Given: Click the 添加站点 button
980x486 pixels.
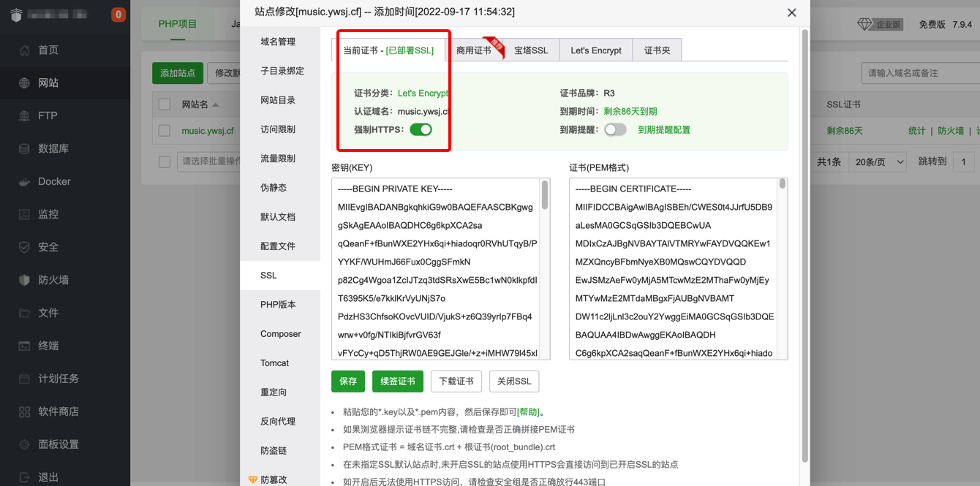Looking at the screenshot, I should point(178,73).
